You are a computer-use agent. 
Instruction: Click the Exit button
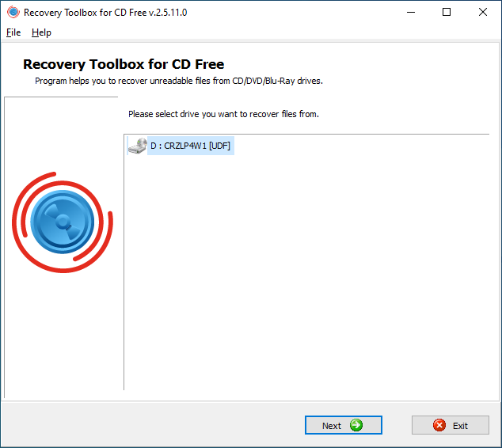(x=450, y=425)
